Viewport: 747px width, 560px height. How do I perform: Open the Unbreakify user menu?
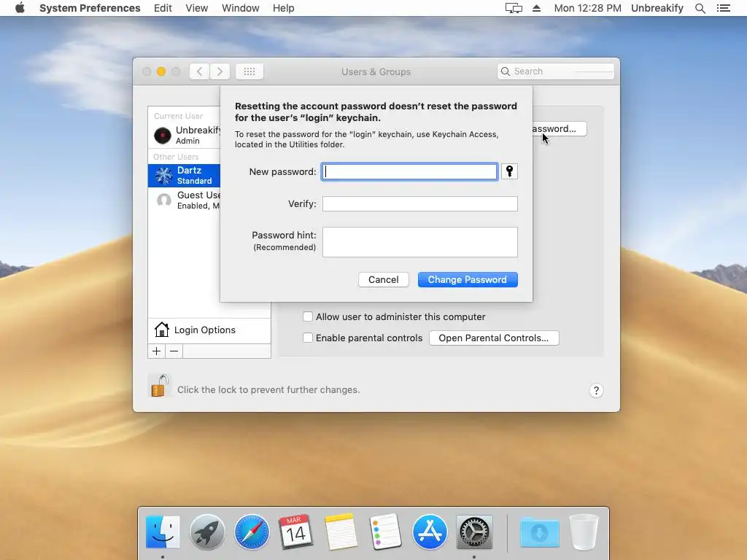[657, 8]
